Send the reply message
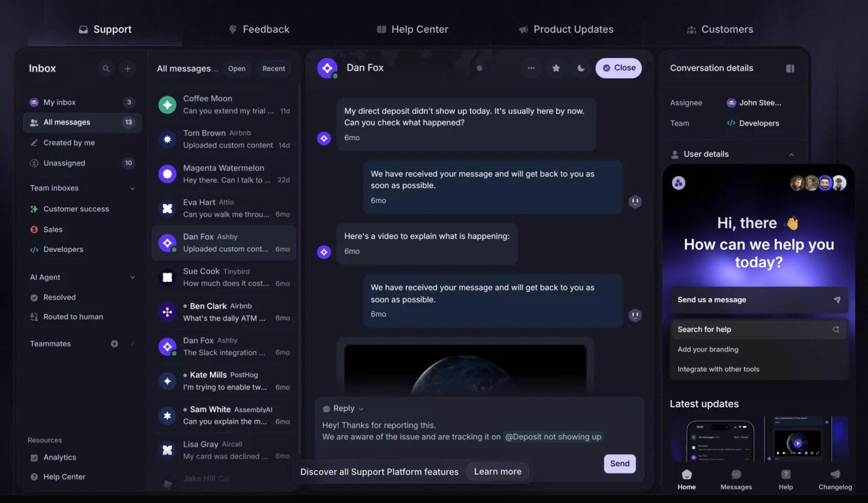 pyautogui.click(x=620, y=463)
